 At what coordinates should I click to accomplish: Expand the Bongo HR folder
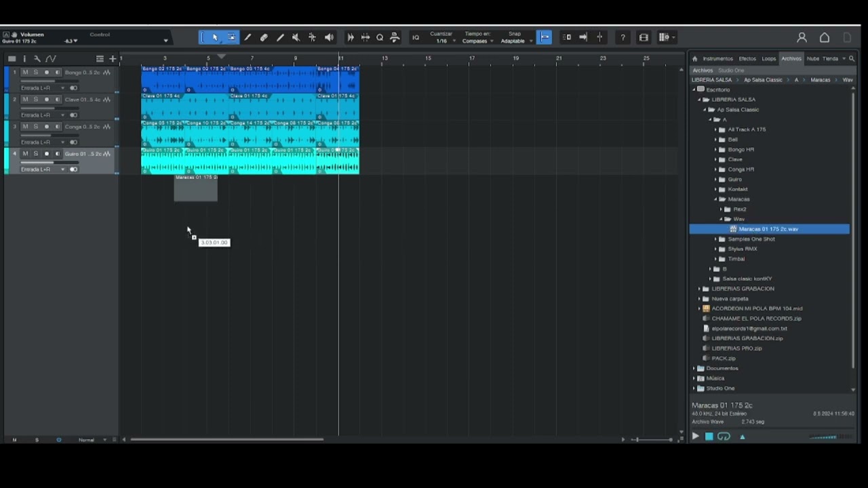coord(715,150)
